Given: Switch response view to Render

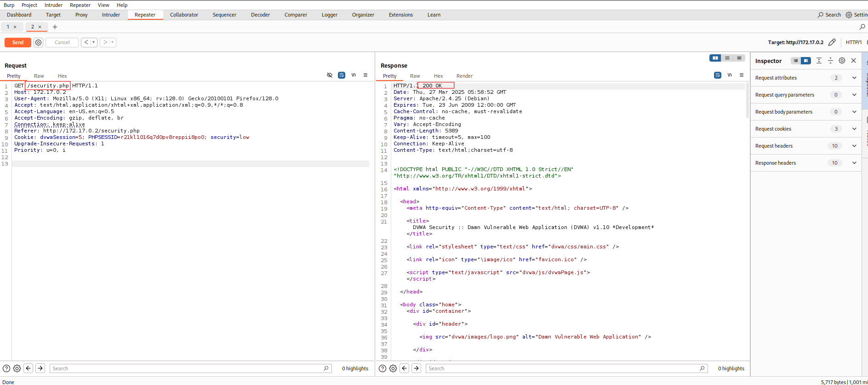Looking at the screenshot, I should (x=464, y=76).
